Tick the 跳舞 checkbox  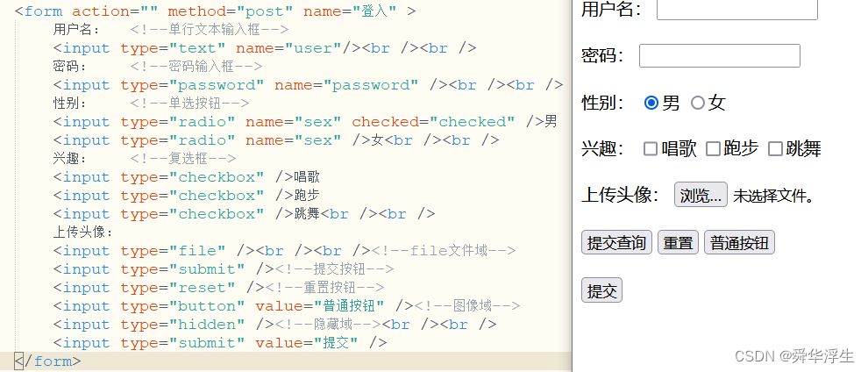click(x=776, y=148)
